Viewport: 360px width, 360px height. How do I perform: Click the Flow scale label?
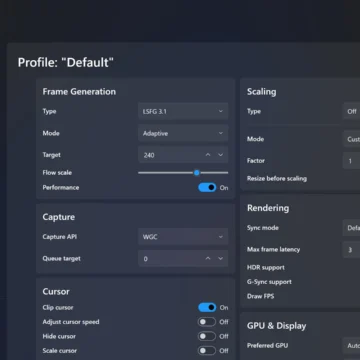coord(57,173)
